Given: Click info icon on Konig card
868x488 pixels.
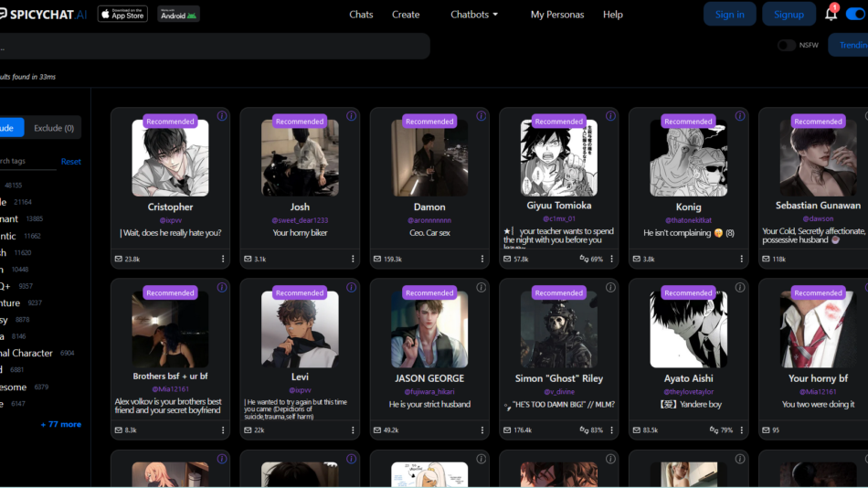Looking at the screenshot, I should pyautogui.click(x=740, y=116).
